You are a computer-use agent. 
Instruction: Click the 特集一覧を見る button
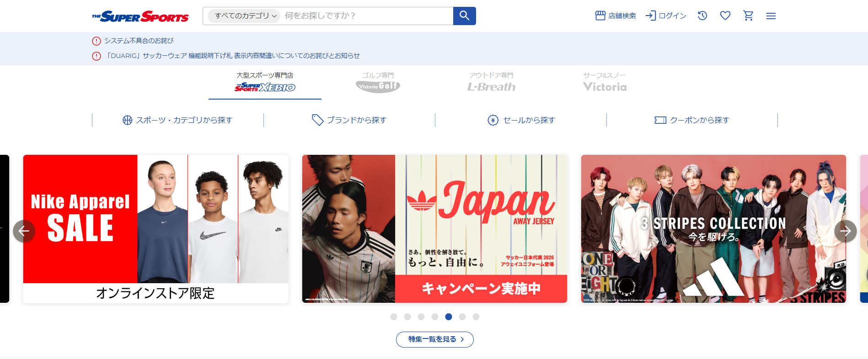tap(434, 339)
